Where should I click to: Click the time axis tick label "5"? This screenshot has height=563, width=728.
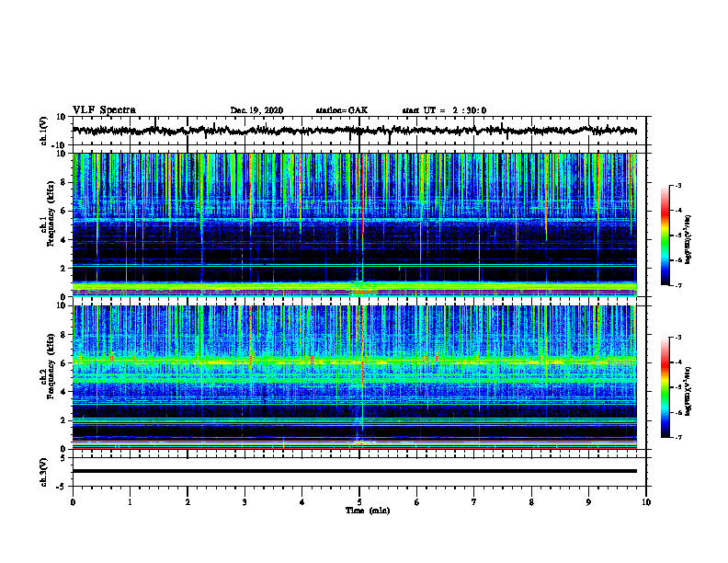(x=359, y=502)
